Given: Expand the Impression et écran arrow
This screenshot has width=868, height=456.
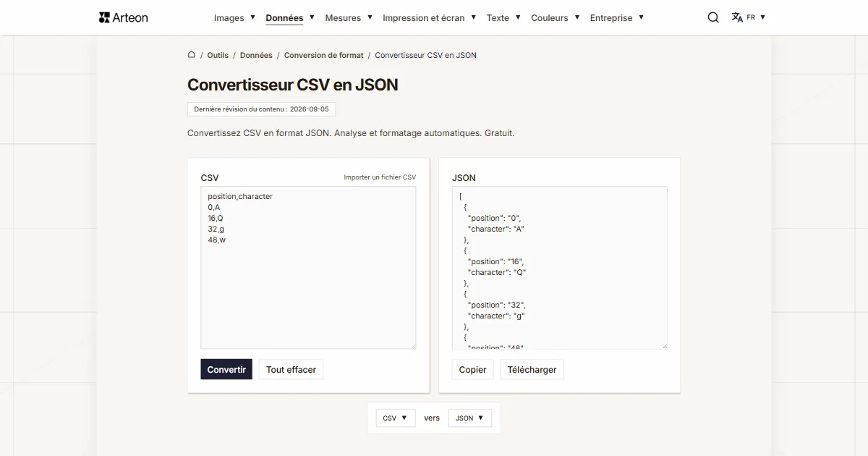Looking at the screenshot, I should (473, 17).
